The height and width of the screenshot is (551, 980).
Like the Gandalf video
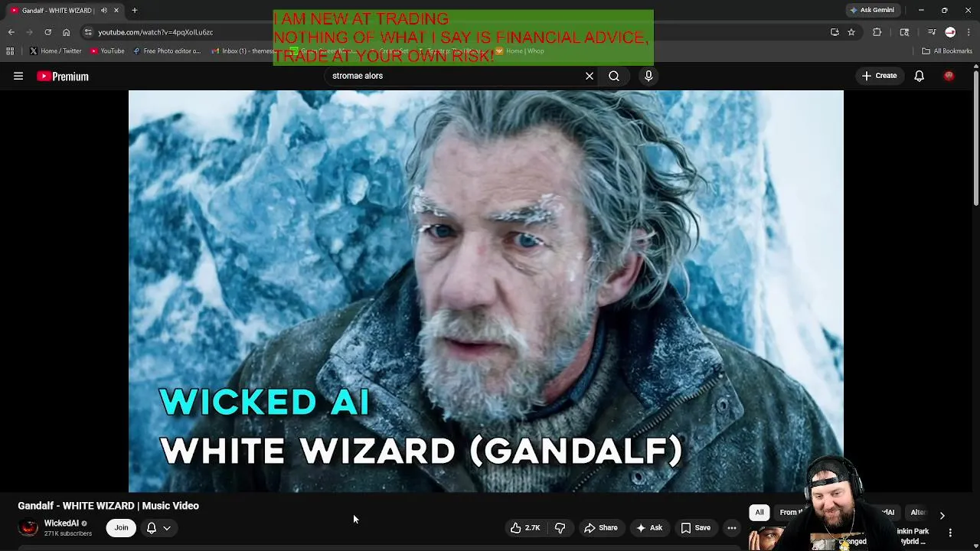tap(525, 527)
